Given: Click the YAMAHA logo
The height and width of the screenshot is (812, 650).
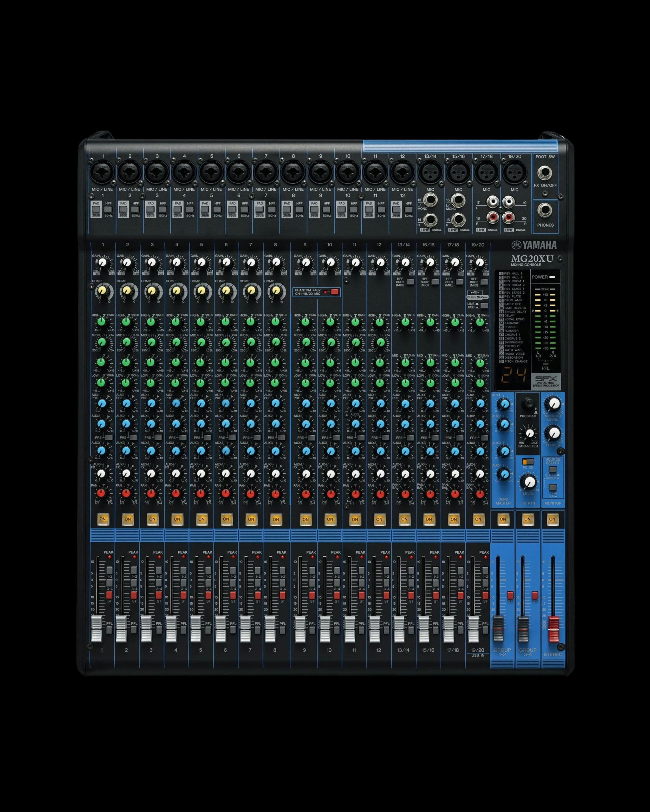Looking at the screenshot, I should coord(534,245).
